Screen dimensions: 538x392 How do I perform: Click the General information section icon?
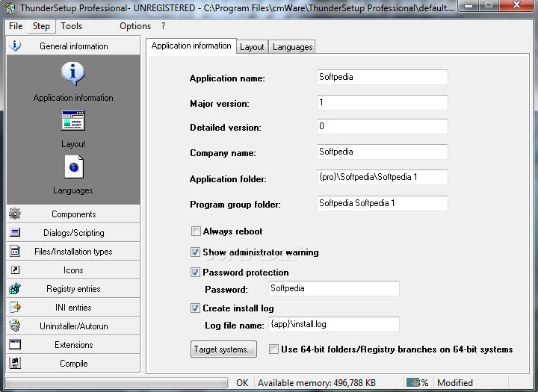coord(15,46)
